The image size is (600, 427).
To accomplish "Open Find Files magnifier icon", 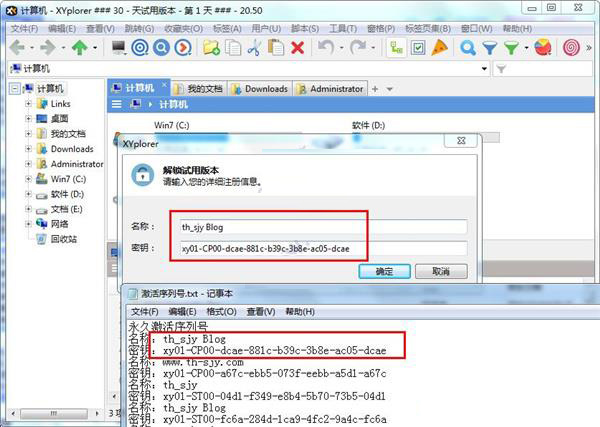I will point(468,48).
